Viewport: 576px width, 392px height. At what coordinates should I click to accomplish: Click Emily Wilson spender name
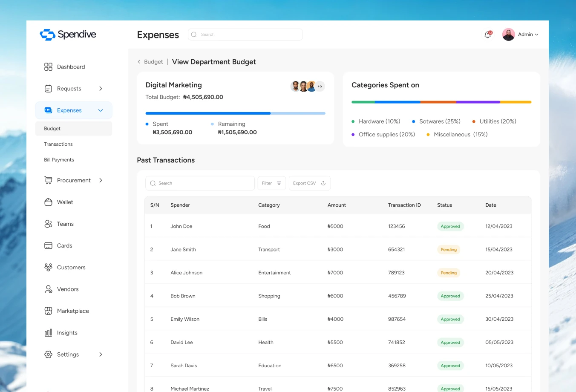coord(185,319)
